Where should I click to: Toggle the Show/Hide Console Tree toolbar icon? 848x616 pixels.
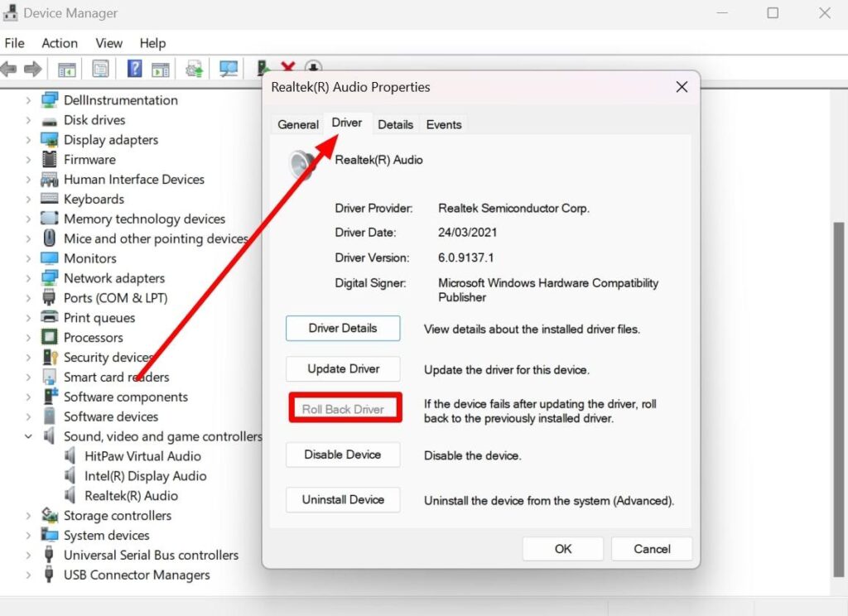click(x=66, y=70)
